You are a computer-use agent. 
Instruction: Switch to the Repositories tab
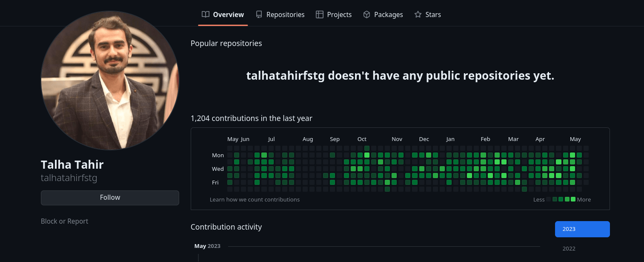click(280, 14)
